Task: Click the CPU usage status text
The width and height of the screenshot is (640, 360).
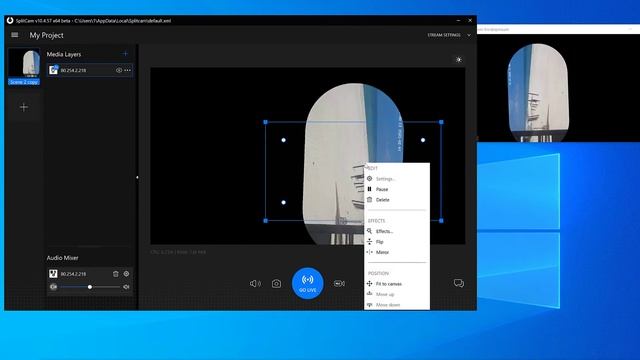Action: (x=178, y=252)
